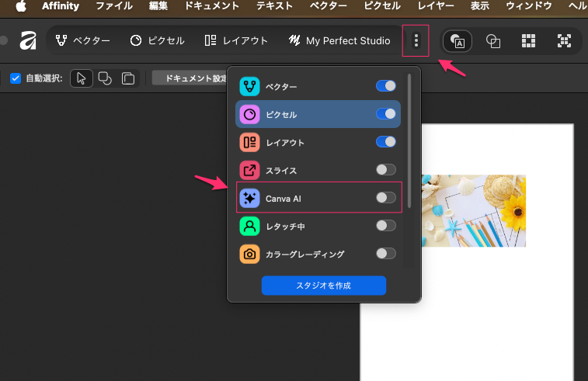The image size is (588, 381).
Task: Click the Slice studio icon in list
Action: click(249, 170)
